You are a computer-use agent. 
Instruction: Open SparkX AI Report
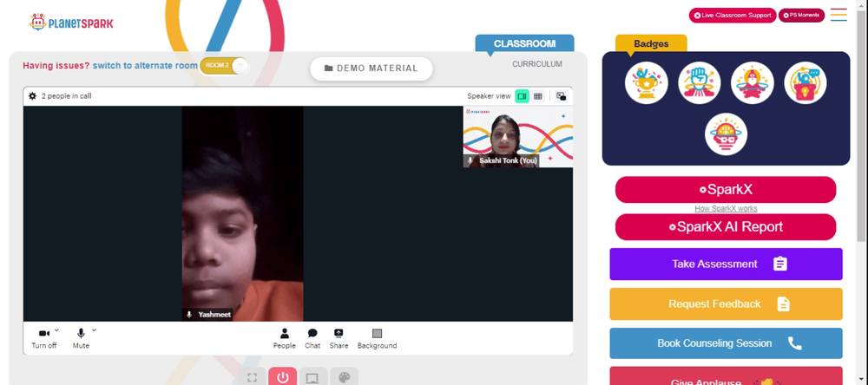pos(726,227)
